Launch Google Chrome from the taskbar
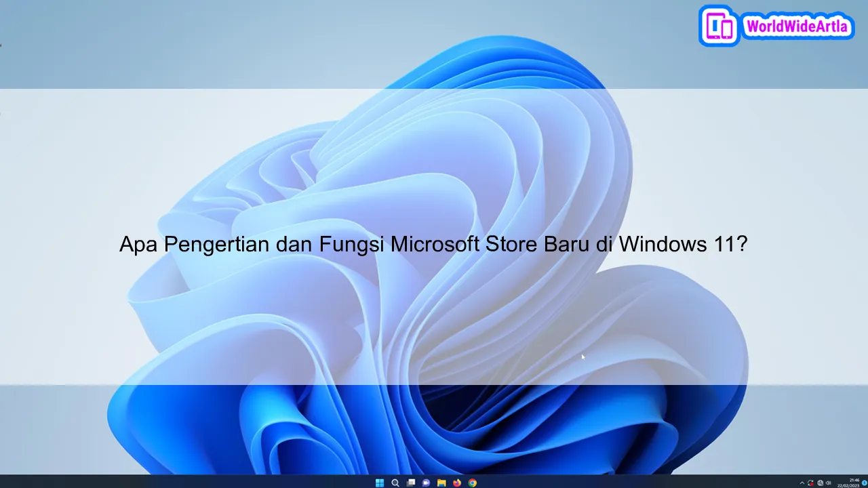Viewport: 868px width, 488px height. click(473, 483)
